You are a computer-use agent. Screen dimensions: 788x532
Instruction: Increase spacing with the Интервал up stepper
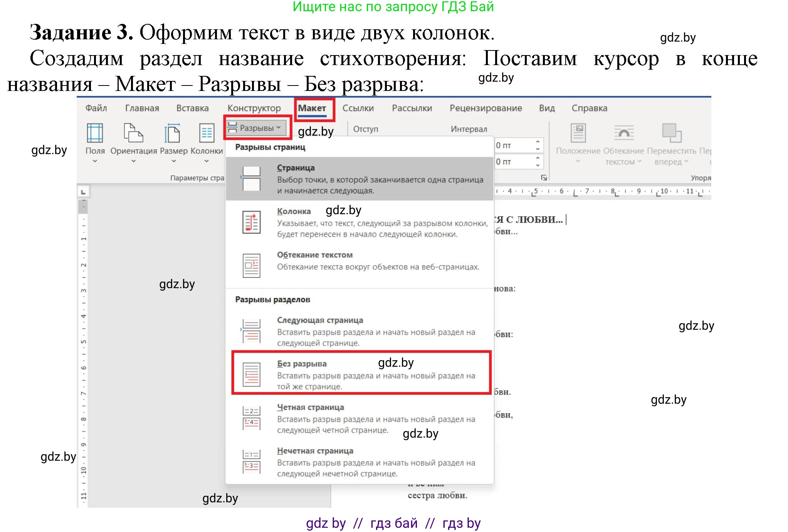(537, 141)
